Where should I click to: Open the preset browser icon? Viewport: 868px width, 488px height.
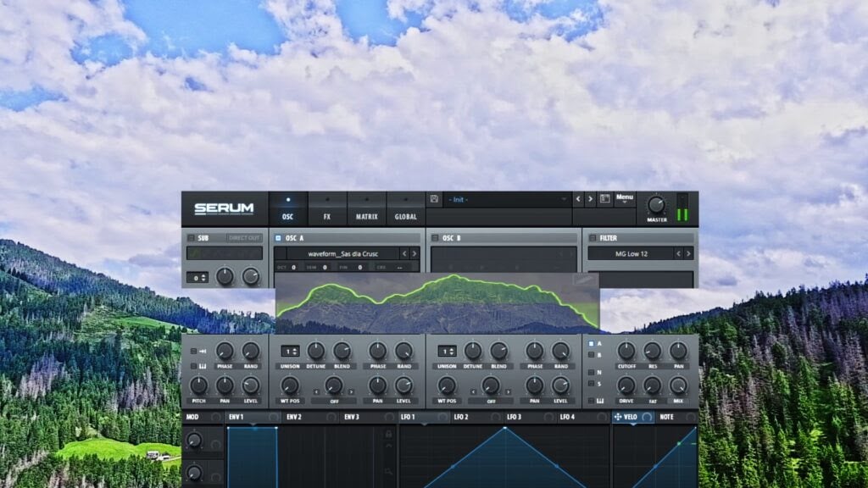pyautogui.click(x=605, y=199)
